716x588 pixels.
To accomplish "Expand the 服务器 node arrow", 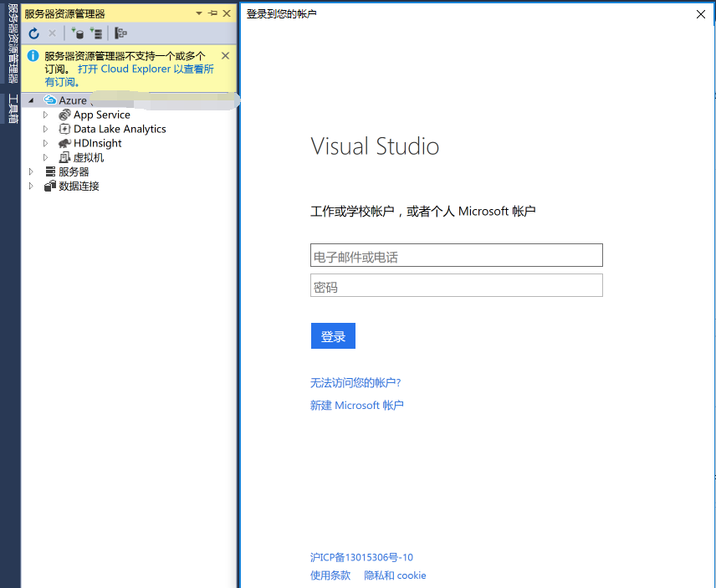I will (31, 171).
